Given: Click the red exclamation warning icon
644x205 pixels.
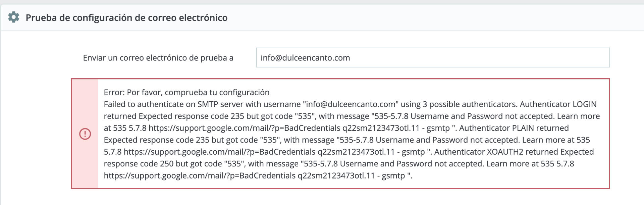Looking at the screenshot, I should pyautogui.click(x=85, y=134).
